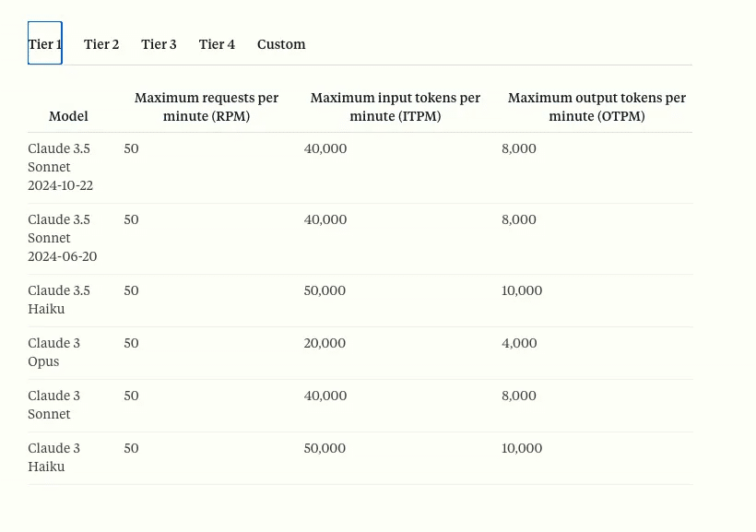Click the 10,000 OTPM value for Claude 3 Haiku
This screenshot has width=756, height=532.
(x=522, y=448)
